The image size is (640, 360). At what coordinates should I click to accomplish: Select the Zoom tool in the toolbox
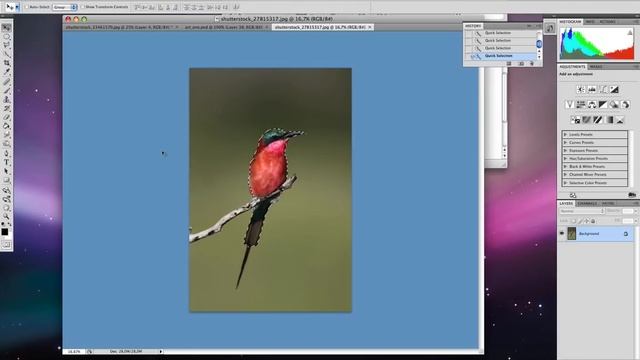7,216
